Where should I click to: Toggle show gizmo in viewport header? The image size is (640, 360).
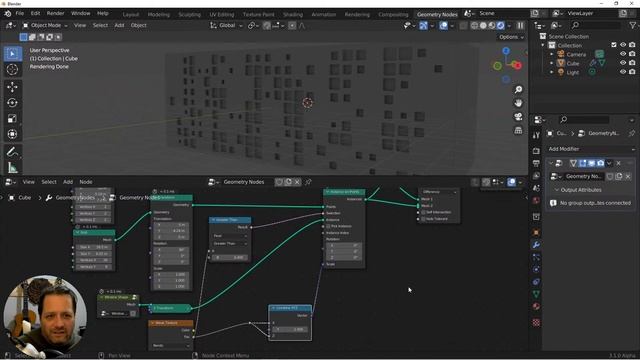(x=423, y=25)
